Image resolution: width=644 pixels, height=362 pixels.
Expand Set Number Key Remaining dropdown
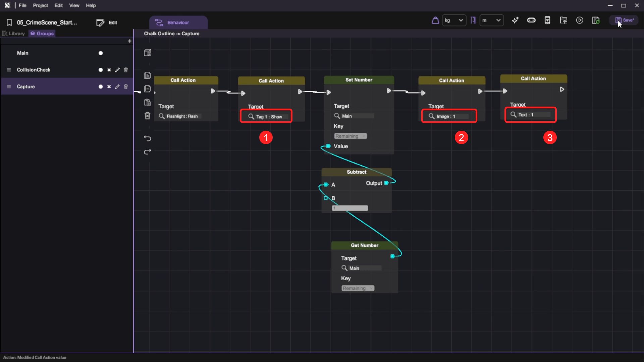(350, 136)
